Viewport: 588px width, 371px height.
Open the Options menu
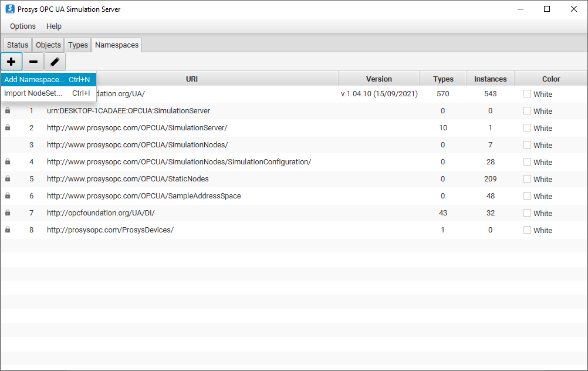click(23, 26)
